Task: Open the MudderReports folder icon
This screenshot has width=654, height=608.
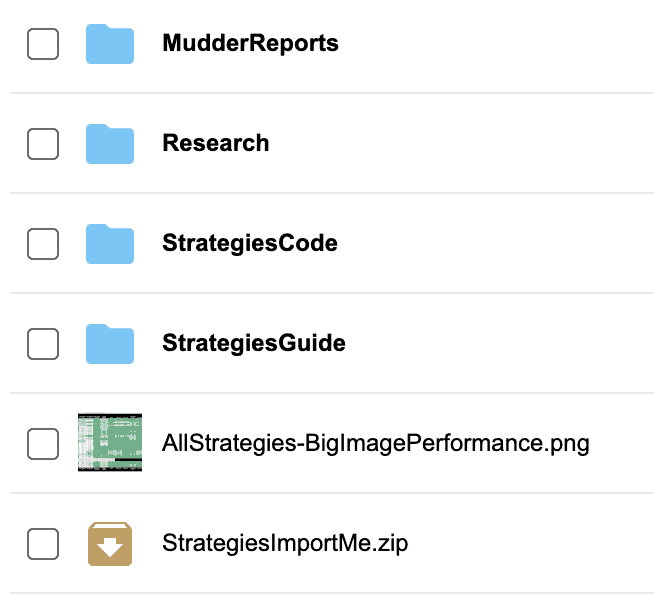Action: (x=110, y=44)
